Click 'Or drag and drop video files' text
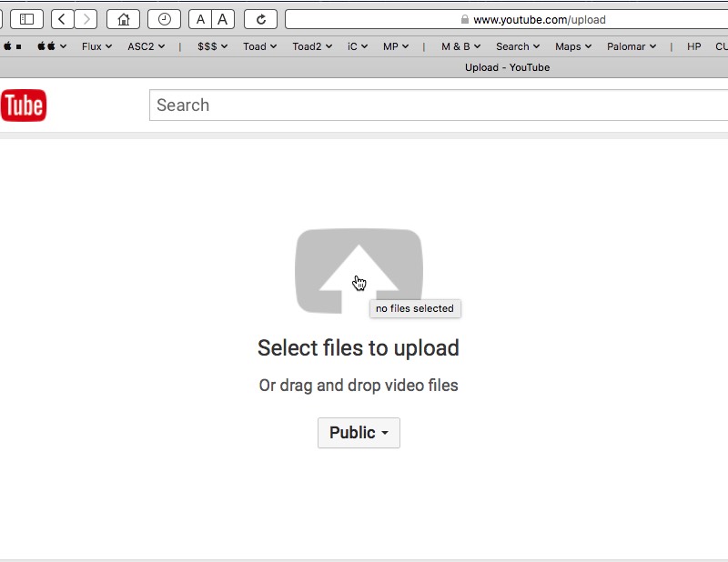 point(359,386)
